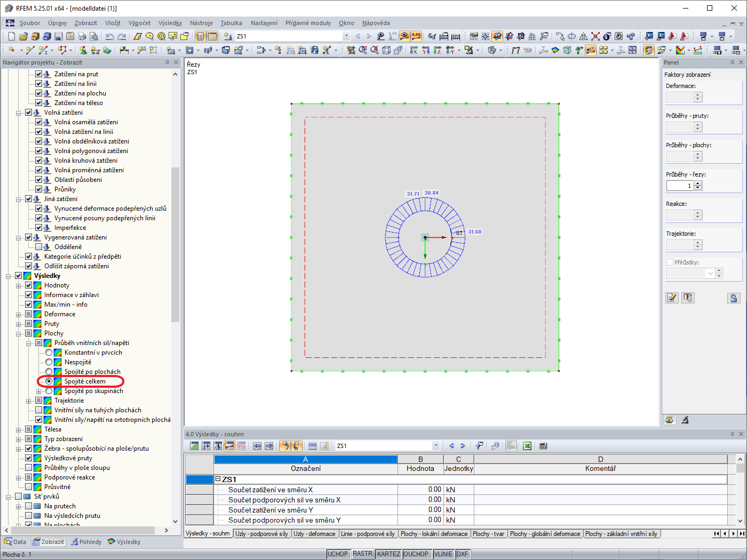Click the padlock icon in Panel
Image resolution: width=747 pixels, height=560 pixels.
pos(734,298)
